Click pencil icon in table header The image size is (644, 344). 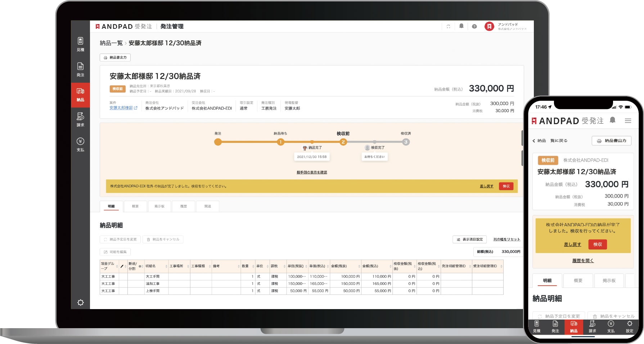tap(122, 266)
